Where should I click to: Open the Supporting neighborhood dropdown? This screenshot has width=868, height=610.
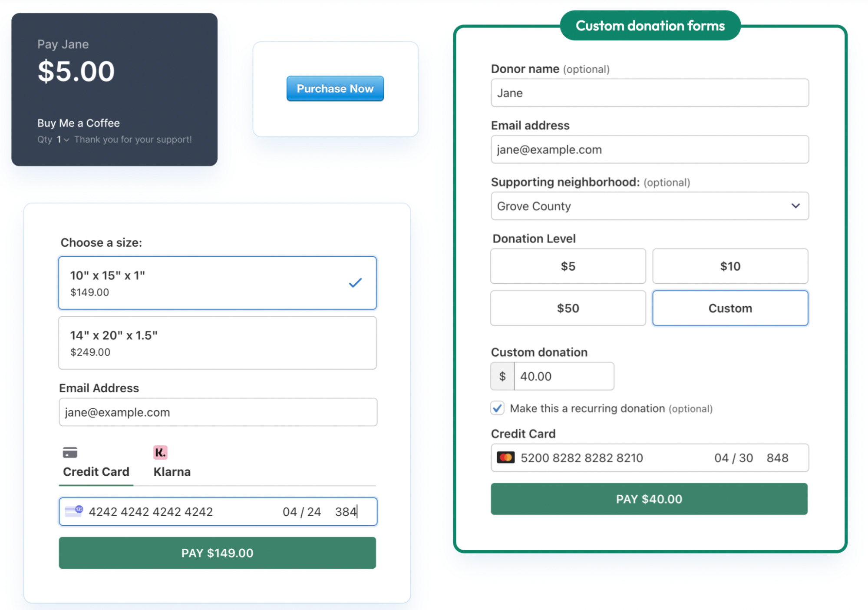pyautogui.click(x=649, y=206)
